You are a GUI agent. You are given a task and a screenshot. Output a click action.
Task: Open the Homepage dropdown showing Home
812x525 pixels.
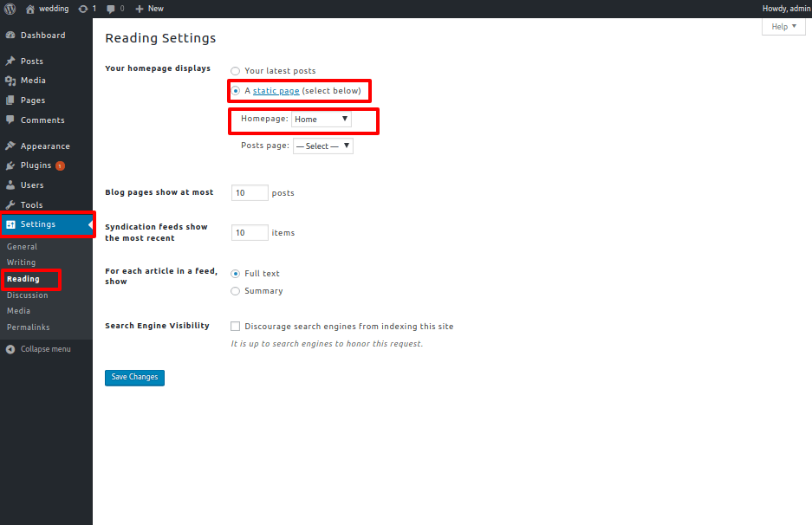click(322, 120)
